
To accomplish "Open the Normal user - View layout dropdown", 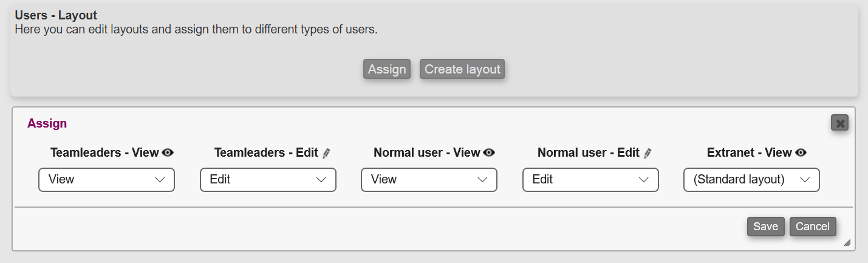I will 429,180.
